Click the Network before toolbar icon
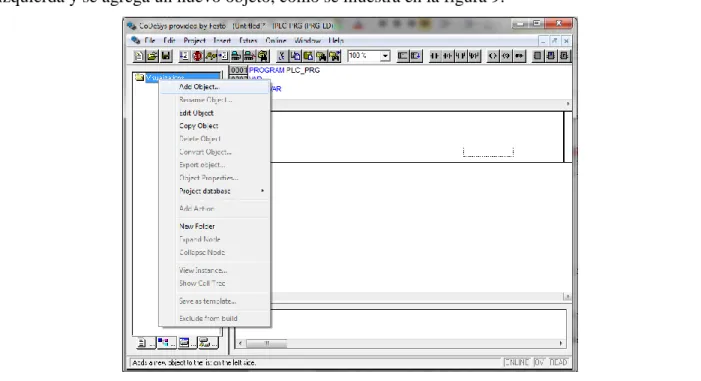This screenshot has width=701, height=381. pyautogui.click(x=403, y=56)
